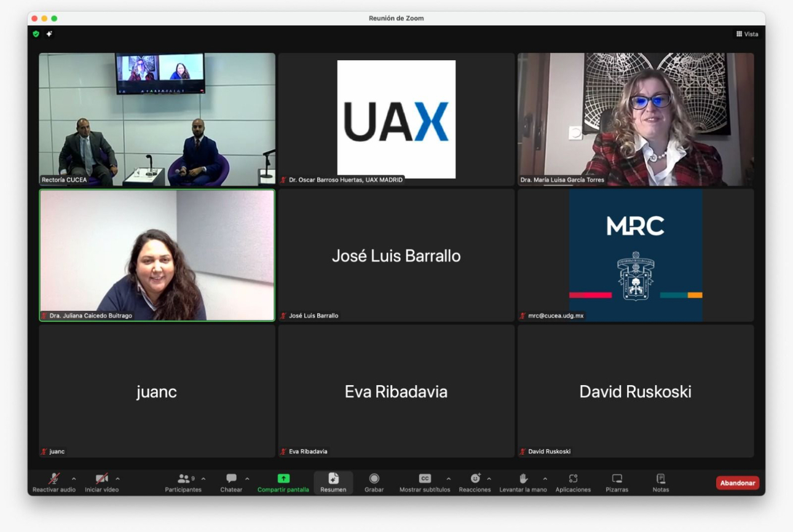Click the Reactivar audio microphone icon
793x532 pixels.
54,479
